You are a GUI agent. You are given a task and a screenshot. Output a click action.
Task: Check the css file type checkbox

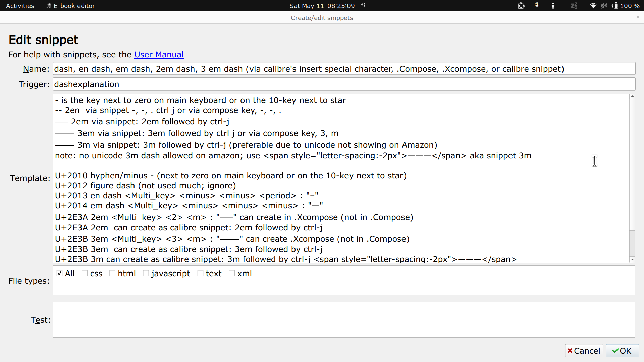pos(85,273)
